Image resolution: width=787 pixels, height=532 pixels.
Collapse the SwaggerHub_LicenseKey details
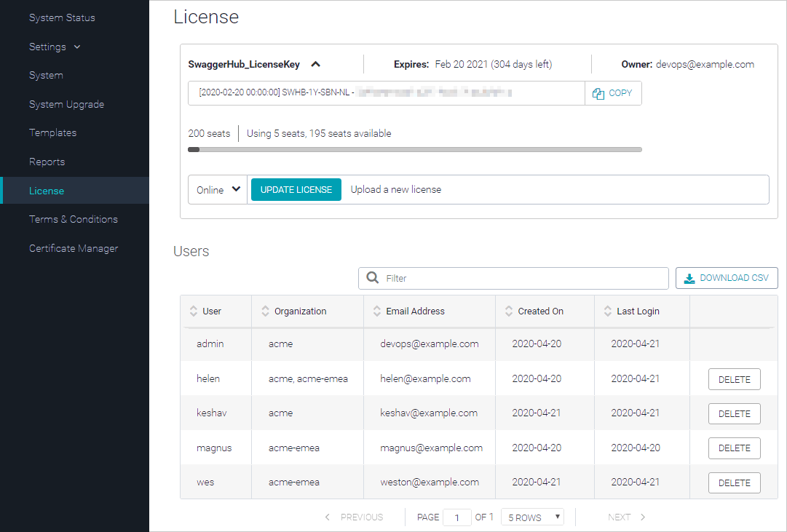(315, 64)
